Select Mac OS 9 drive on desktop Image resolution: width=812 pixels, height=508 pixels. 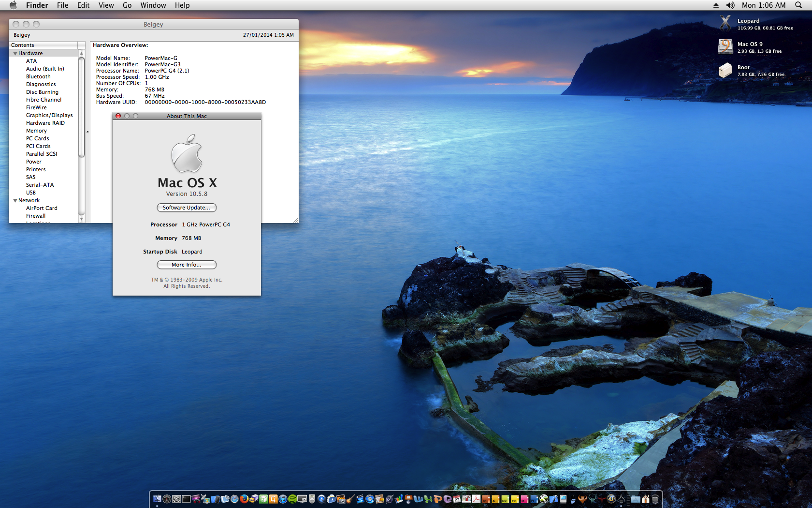(x=725, y=46)
